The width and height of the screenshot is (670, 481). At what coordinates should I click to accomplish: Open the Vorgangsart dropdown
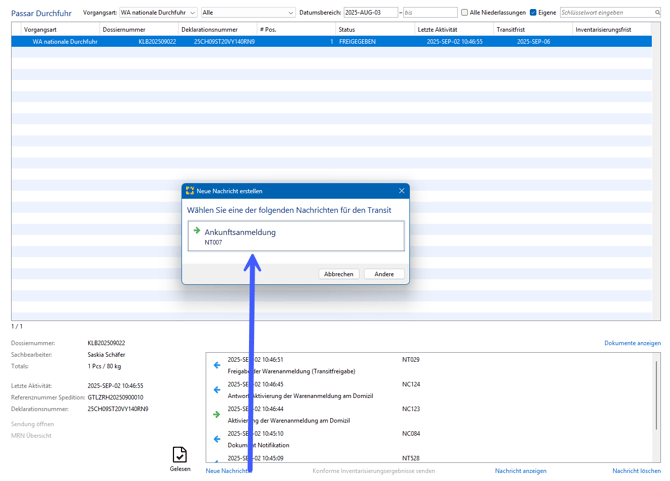[x=158, y=12]
